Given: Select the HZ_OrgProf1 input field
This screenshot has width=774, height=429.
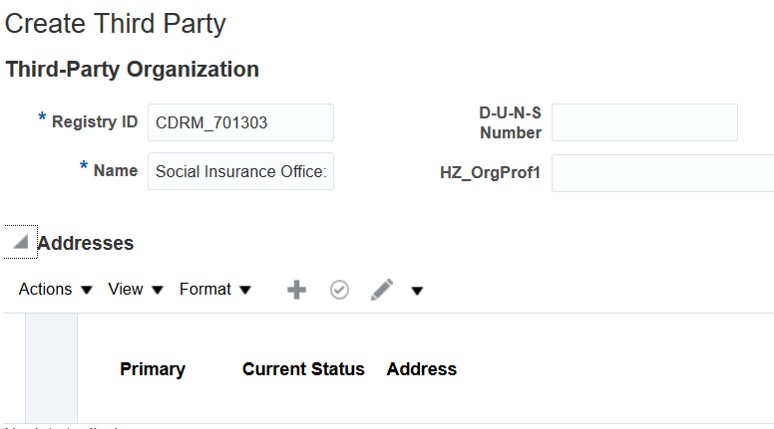Looking at the screenshot, I should 662,173.
